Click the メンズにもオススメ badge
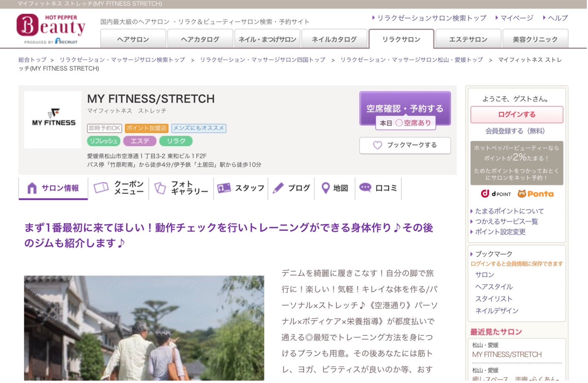 [x=198, y=128]
